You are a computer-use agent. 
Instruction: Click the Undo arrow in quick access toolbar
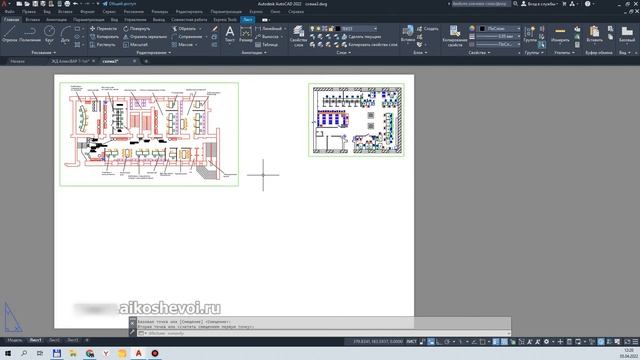click(x=76, y=4)
